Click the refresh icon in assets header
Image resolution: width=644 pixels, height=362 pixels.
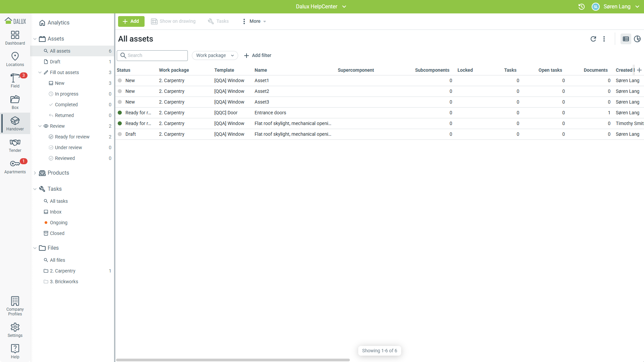pyautogui.click(x=593, y=39)
